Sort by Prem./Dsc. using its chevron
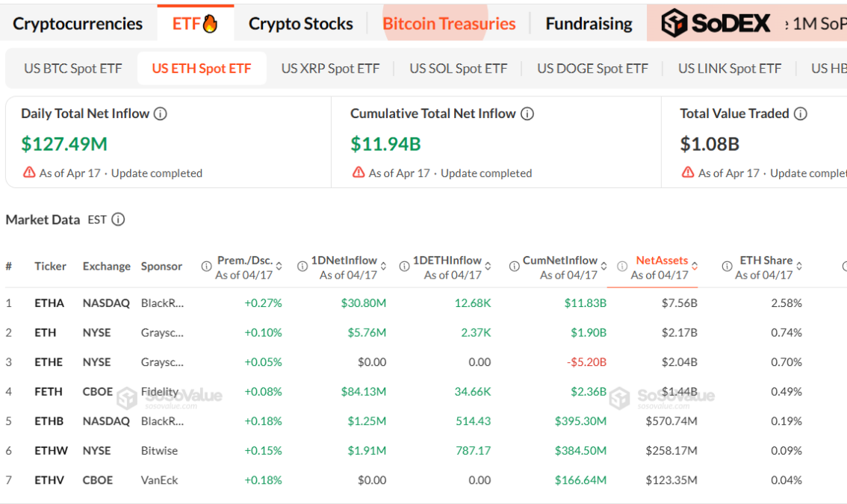 (x=279, y=265)
